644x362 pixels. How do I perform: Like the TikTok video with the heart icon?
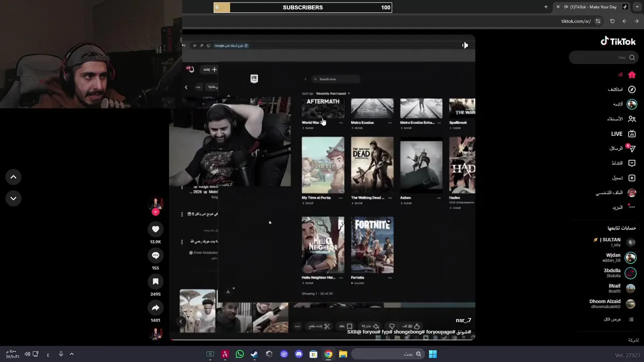(155, 229)
